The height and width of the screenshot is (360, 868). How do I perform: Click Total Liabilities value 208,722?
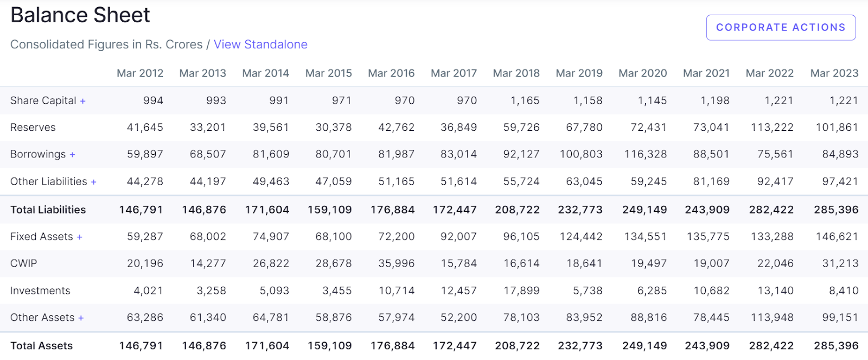point(517,210)
